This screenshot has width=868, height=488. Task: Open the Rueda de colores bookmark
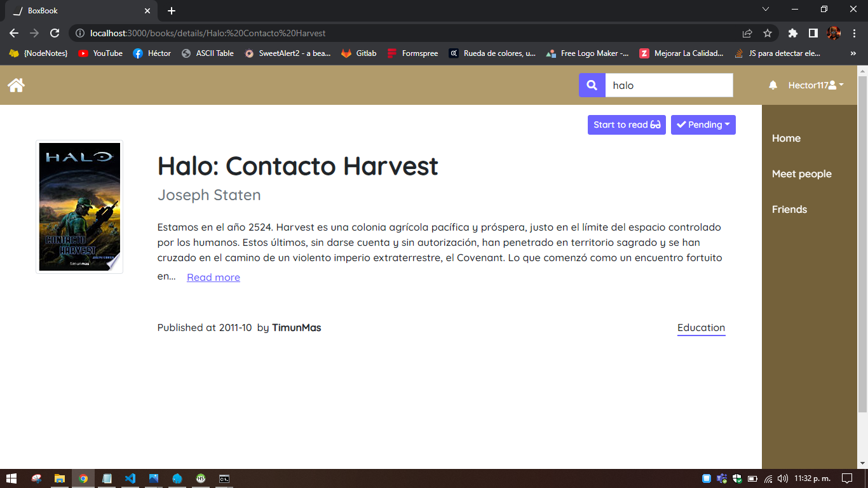492,53
